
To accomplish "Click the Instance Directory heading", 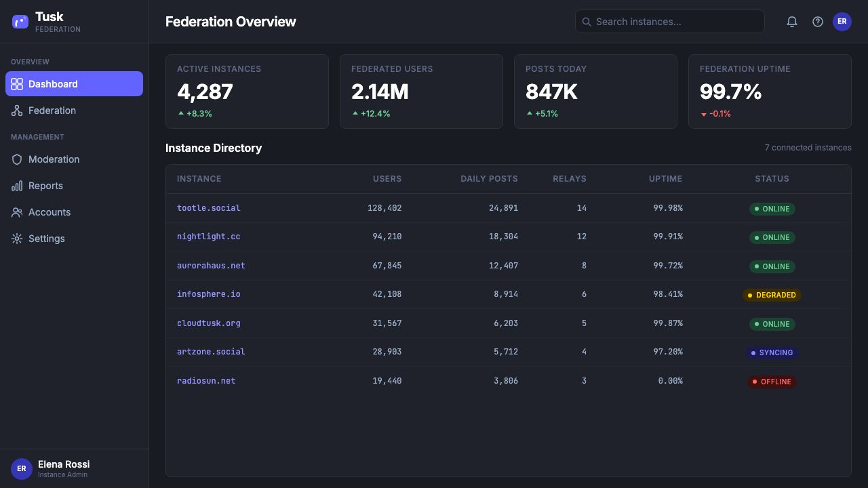I will click(214, 148).
